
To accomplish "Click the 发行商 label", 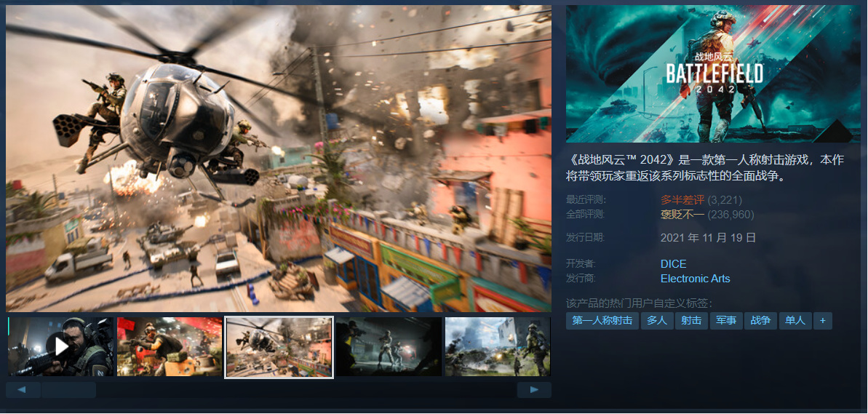I will point(581,279).
